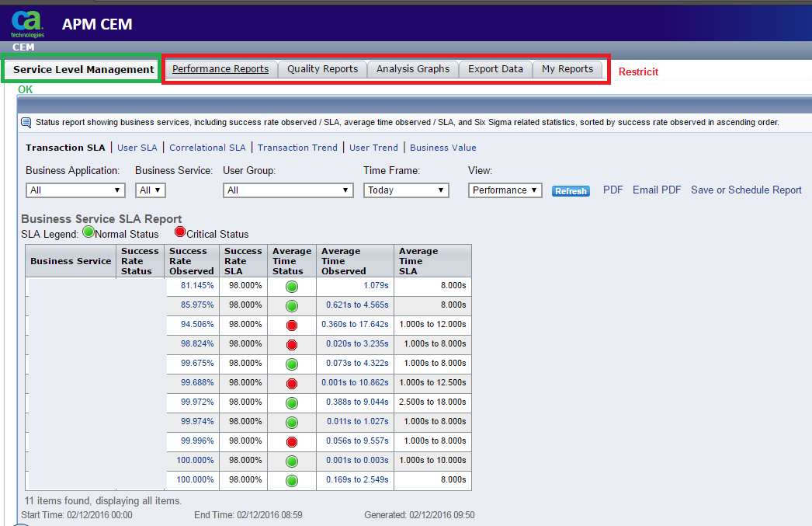Open the Analysis Graphs tab

point(413,69)
